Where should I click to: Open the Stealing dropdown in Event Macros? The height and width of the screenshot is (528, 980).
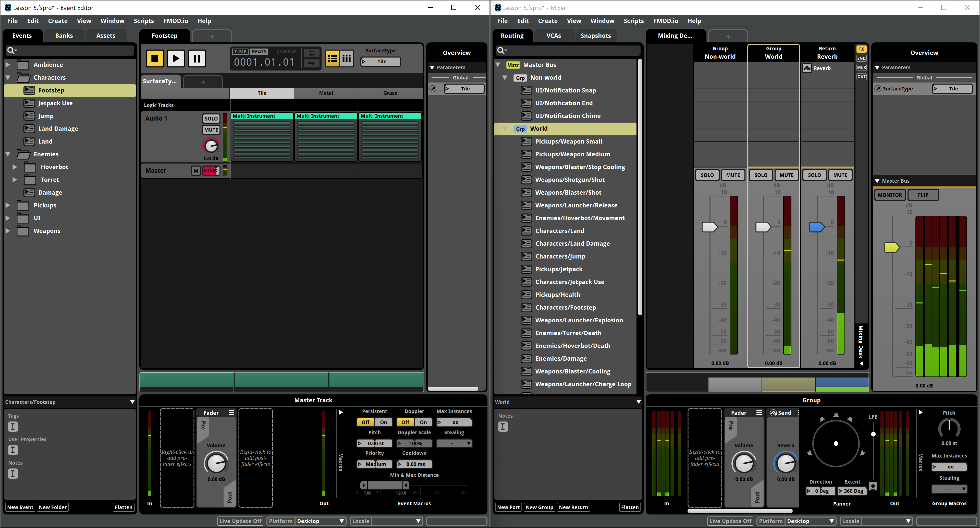click(x=454, y=443)
